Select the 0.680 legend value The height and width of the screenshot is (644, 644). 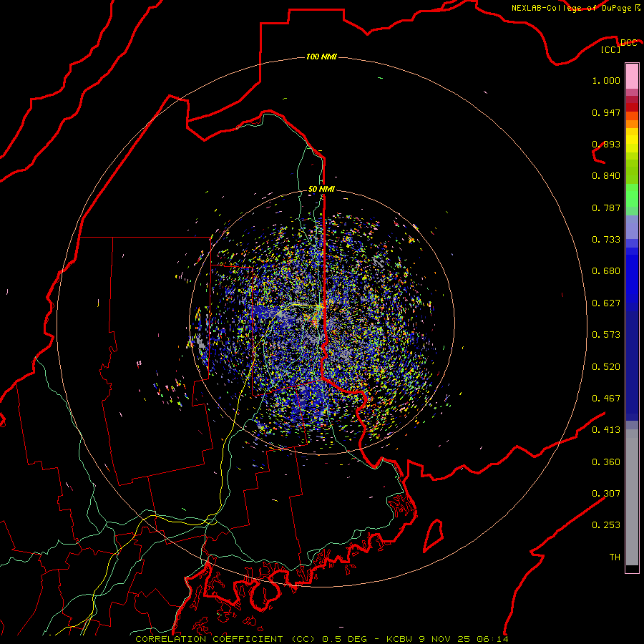click(606, 271)
